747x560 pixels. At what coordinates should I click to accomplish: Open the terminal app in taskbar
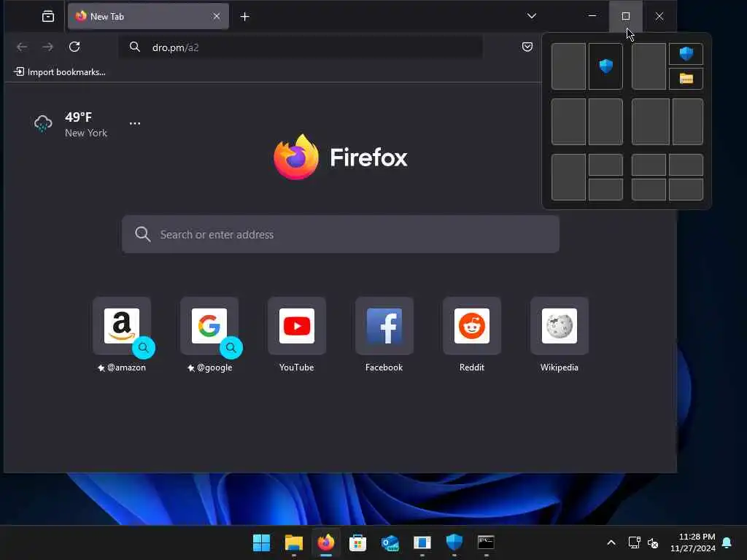pos(486,542)
